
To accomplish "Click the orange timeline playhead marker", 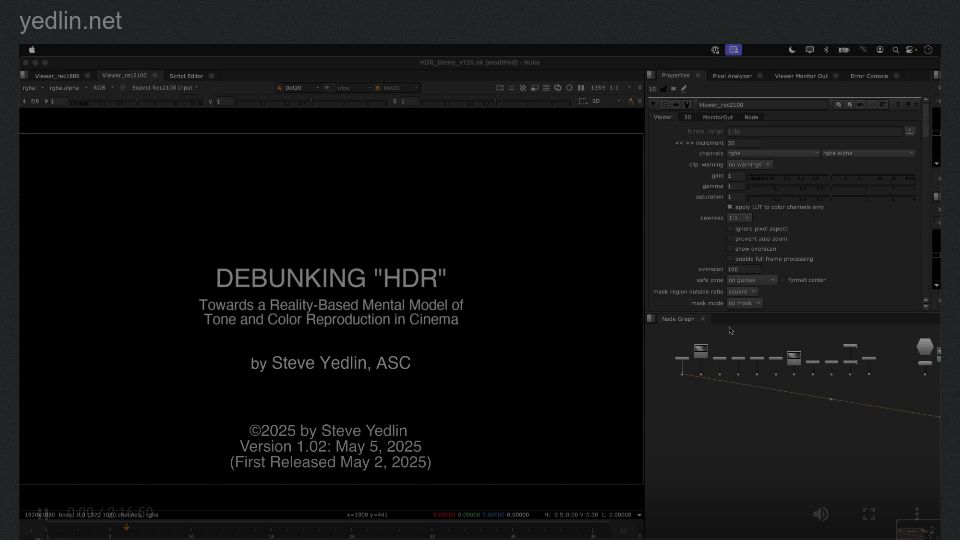I will [x=127, y=527].
